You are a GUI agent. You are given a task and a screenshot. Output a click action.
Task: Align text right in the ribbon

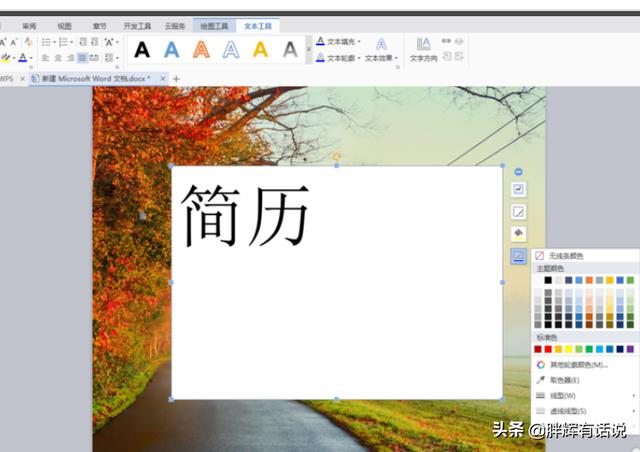(70, 58)
